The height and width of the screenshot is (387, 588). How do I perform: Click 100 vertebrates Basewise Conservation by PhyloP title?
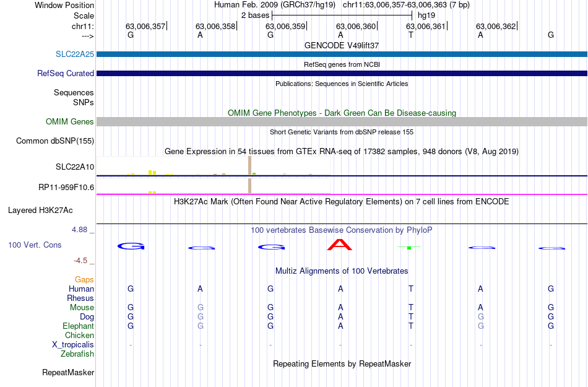pyautogui.click(x=342, y=230)
